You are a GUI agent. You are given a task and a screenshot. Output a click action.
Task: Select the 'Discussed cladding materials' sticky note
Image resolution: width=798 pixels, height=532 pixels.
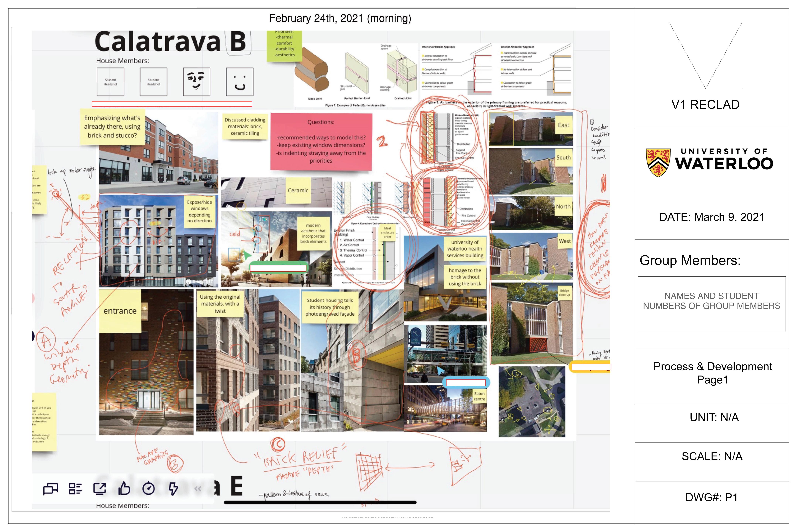(x=245, y=127)
